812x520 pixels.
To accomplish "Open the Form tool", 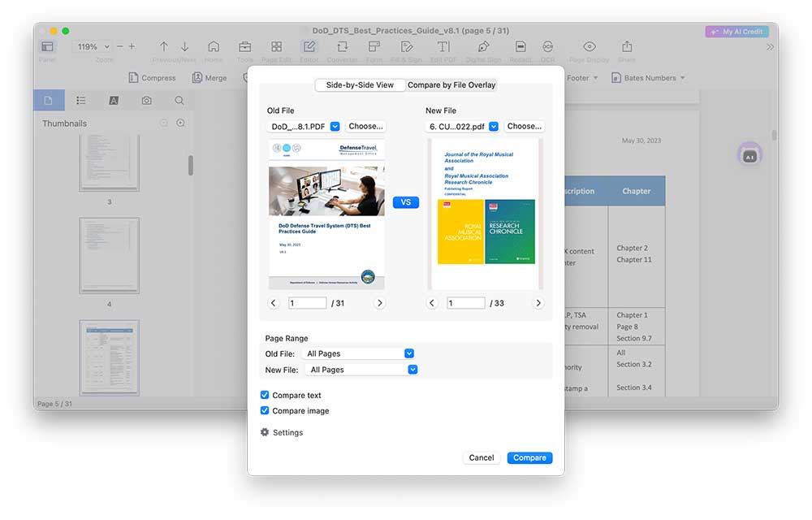I will 374,46.
